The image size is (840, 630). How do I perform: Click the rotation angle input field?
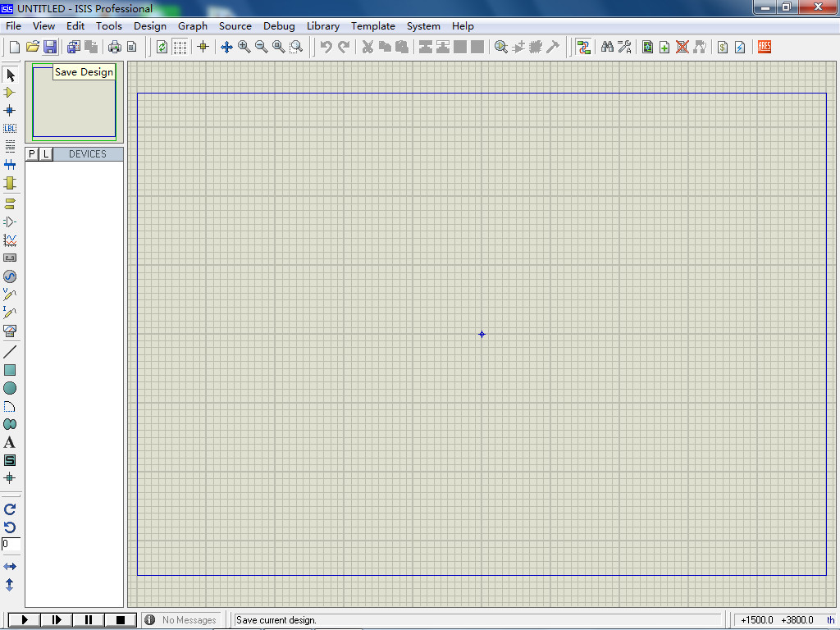click(x=11, y=545)
